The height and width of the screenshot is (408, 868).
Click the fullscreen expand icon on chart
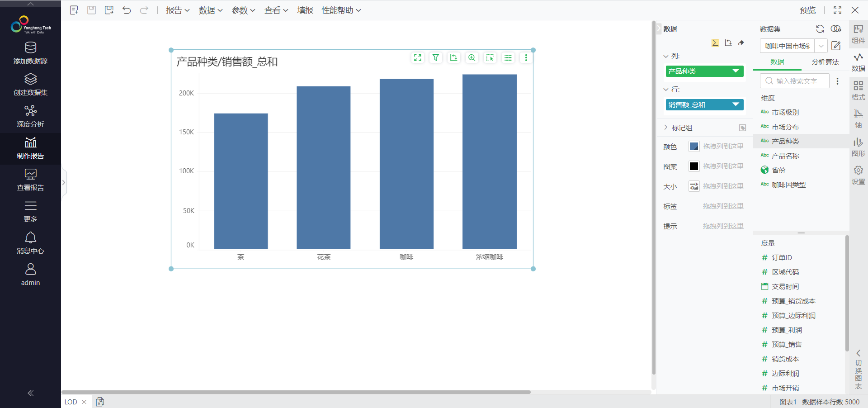click(417, 58)
